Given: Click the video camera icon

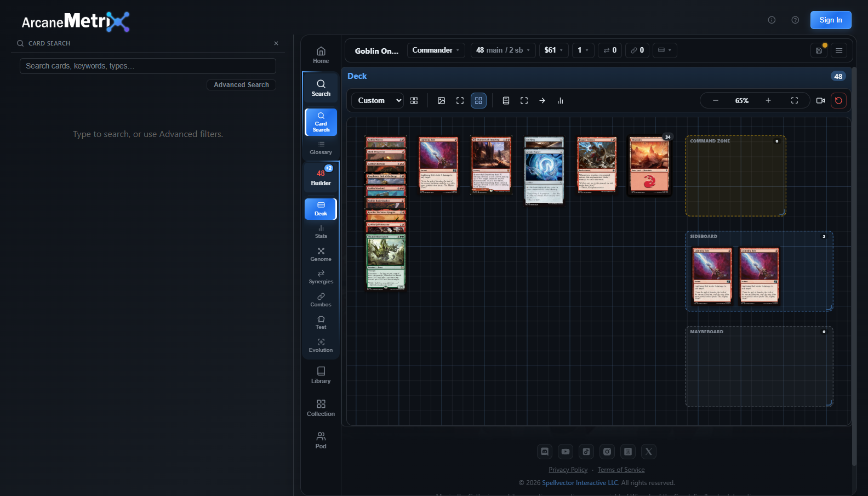Looking at the screenshot, I should click(820, 100).
